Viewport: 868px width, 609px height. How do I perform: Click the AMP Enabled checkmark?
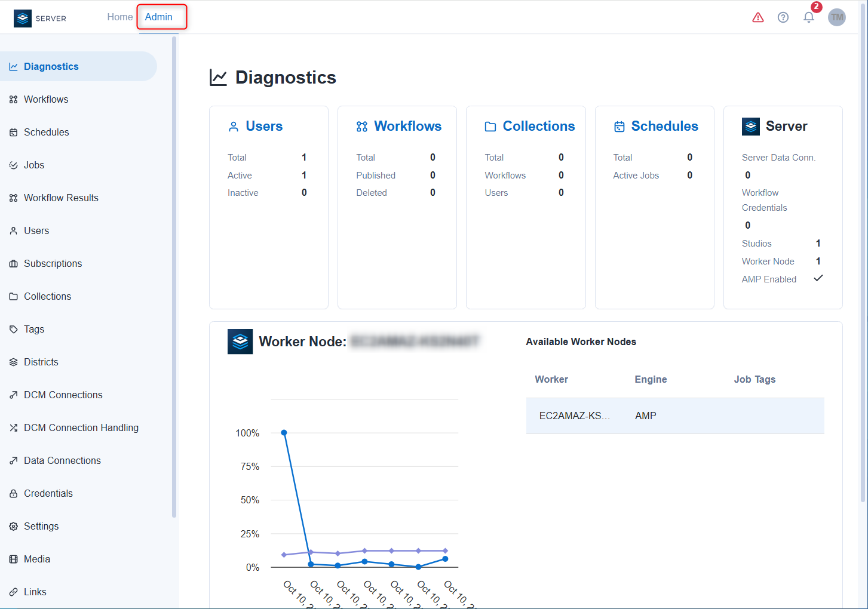point(818,278)
